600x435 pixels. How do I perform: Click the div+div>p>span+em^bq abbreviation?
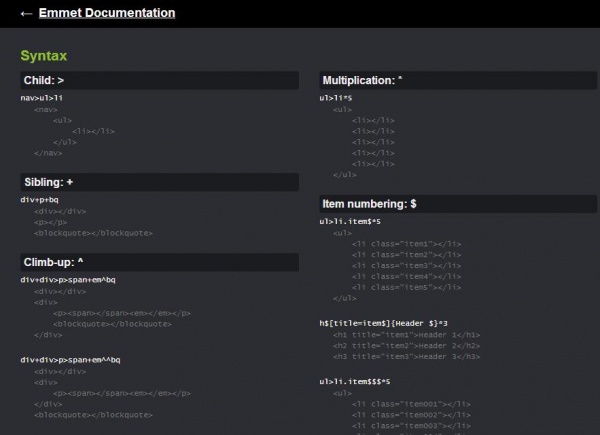point(68,280)
